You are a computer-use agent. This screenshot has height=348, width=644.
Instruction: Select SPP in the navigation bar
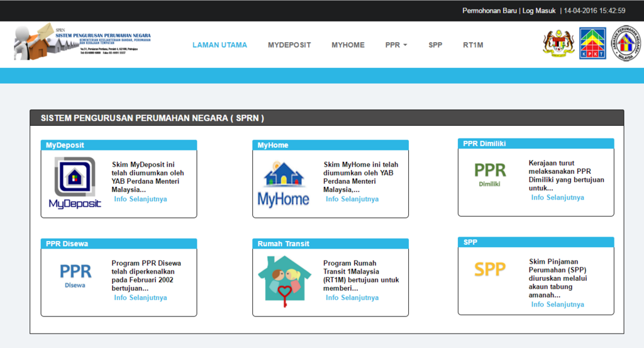[x=435, y=45]
